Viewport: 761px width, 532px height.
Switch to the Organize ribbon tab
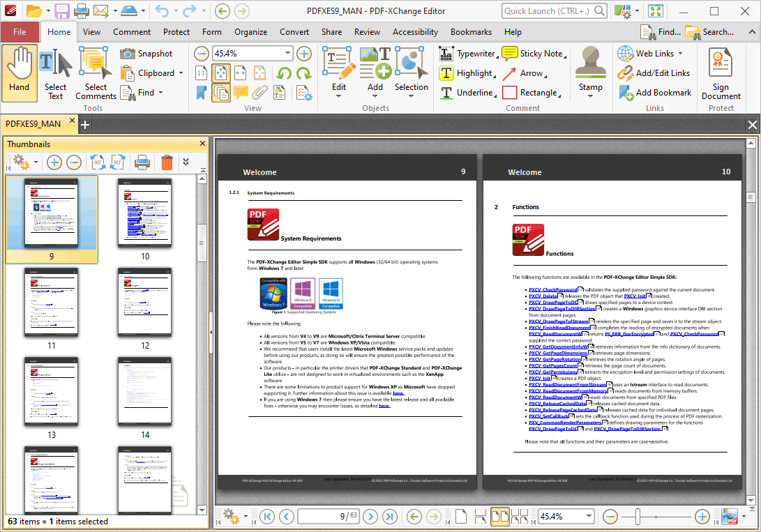(250, 31)
